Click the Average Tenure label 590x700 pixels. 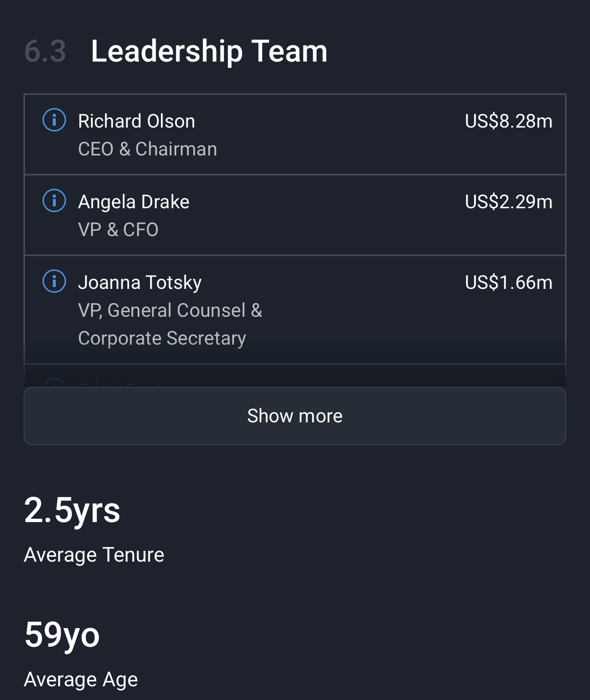coord(94,555)
